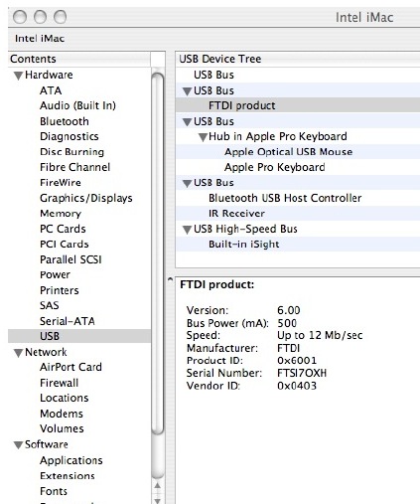Select PC Cards in sidebar
The width and height of the screenshot is (420, 504).
click(63, 229)
